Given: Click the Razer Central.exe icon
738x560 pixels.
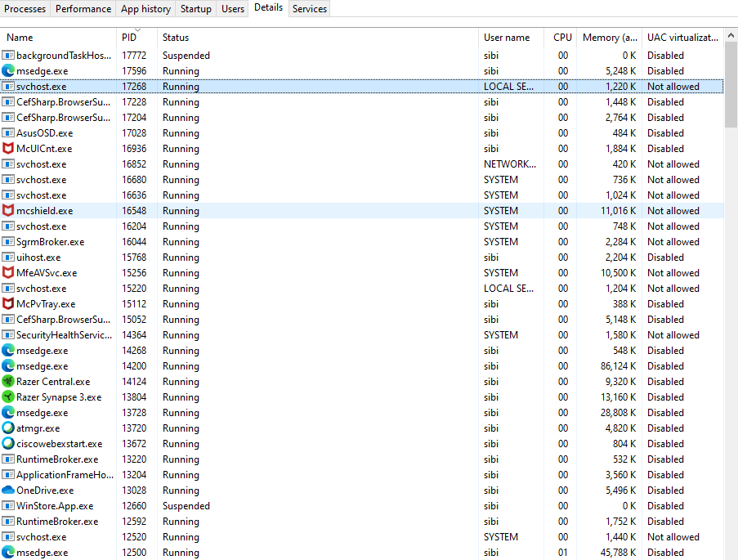Looking at the screenshot, I should 8,382.
